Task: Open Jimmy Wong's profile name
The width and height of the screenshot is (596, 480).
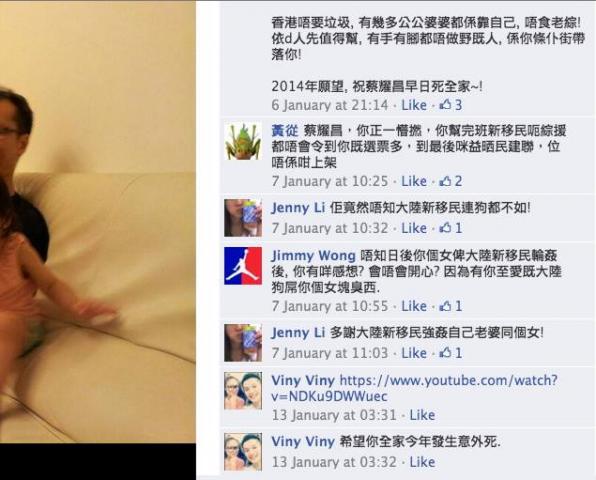Action: click(314, 255)
